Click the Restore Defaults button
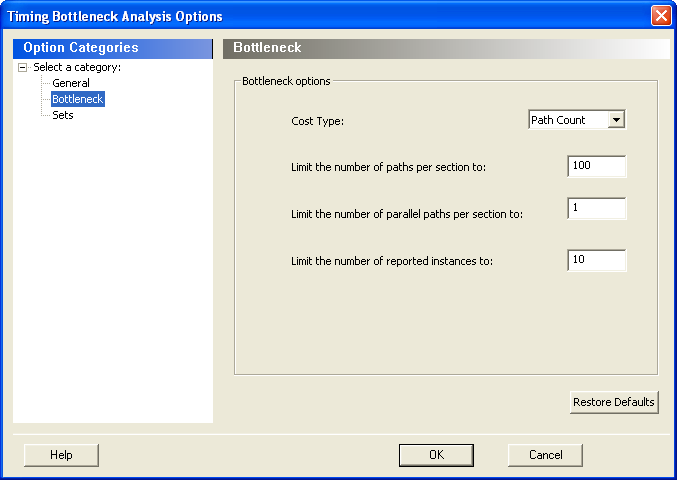Viewport: 677px width, 480px height. click(614, 402)
